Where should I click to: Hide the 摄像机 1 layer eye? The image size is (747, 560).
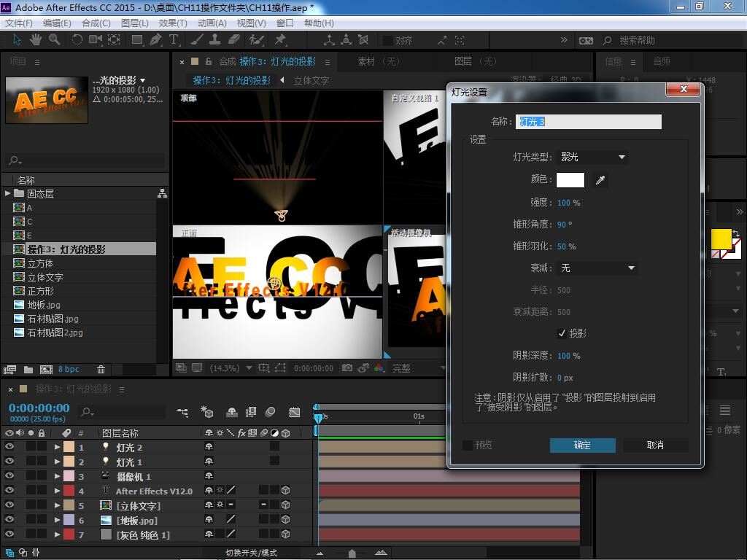click(x=9, y=475)
